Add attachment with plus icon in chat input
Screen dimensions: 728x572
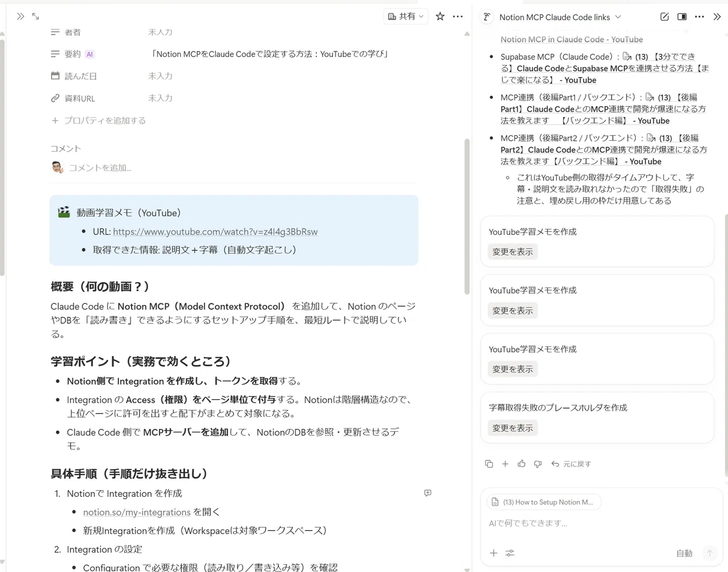(x=494, y=553)
